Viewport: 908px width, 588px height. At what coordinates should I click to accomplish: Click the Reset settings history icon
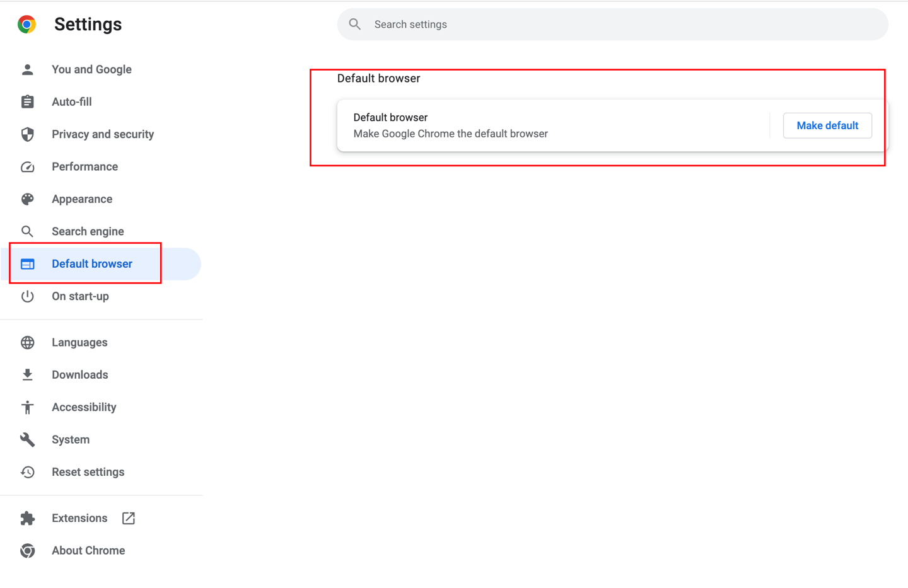coord(27,472)
